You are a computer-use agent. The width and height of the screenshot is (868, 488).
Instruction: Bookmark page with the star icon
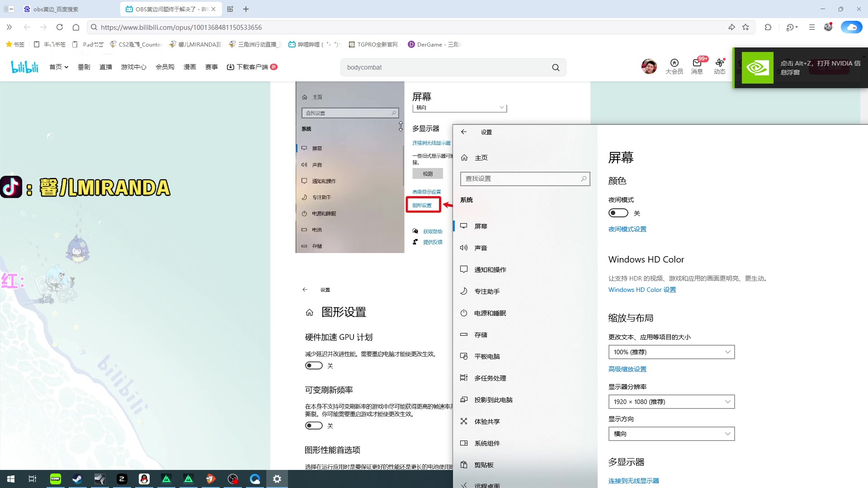click(x=745, y=27)
